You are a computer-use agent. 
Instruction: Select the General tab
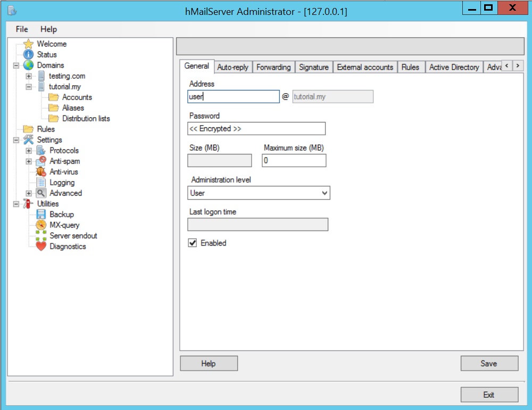click(x=197, y=66)
